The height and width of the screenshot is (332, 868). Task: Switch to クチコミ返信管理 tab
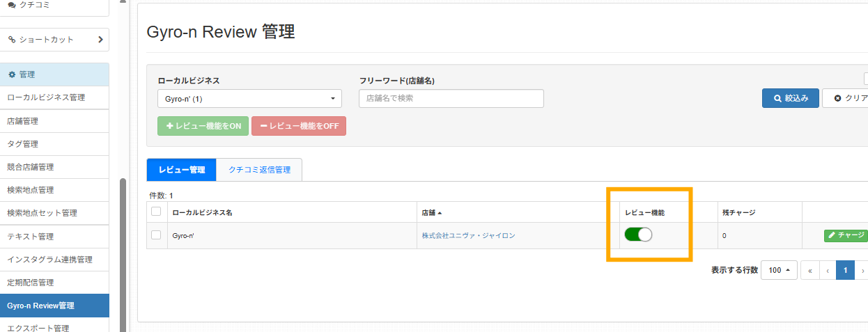(259, 170)
